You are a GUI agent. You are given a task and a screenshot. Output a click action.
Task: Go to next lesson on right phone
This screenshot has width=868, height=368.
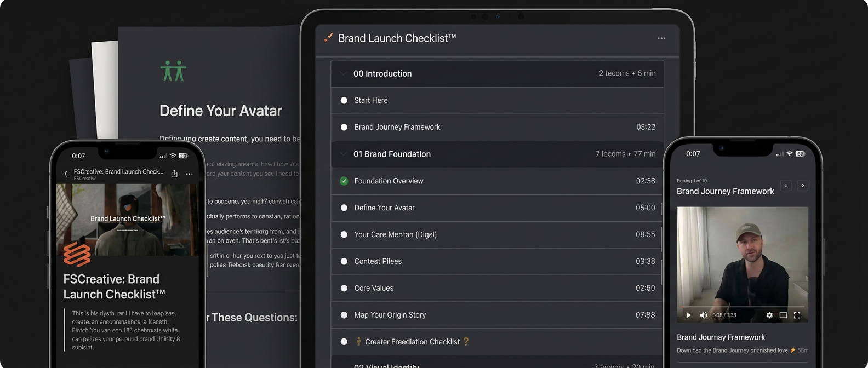point(803,185)
